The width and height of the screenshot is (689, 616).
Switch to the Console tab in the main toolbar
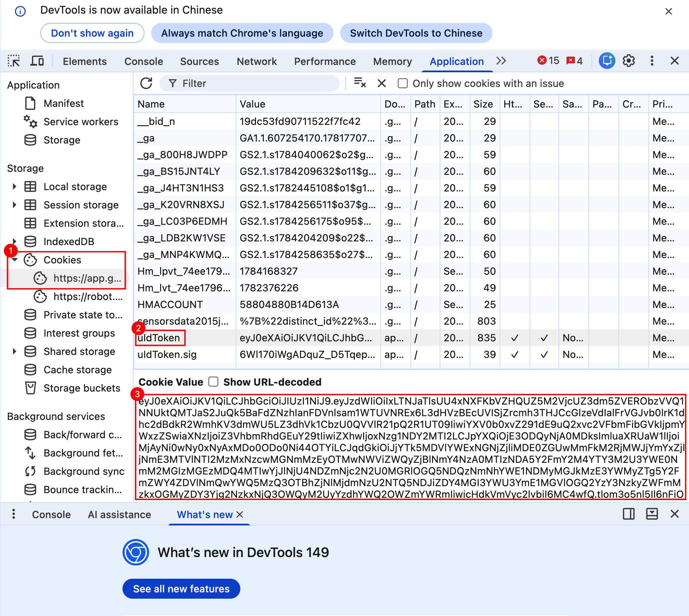click(x=143, y=61)
